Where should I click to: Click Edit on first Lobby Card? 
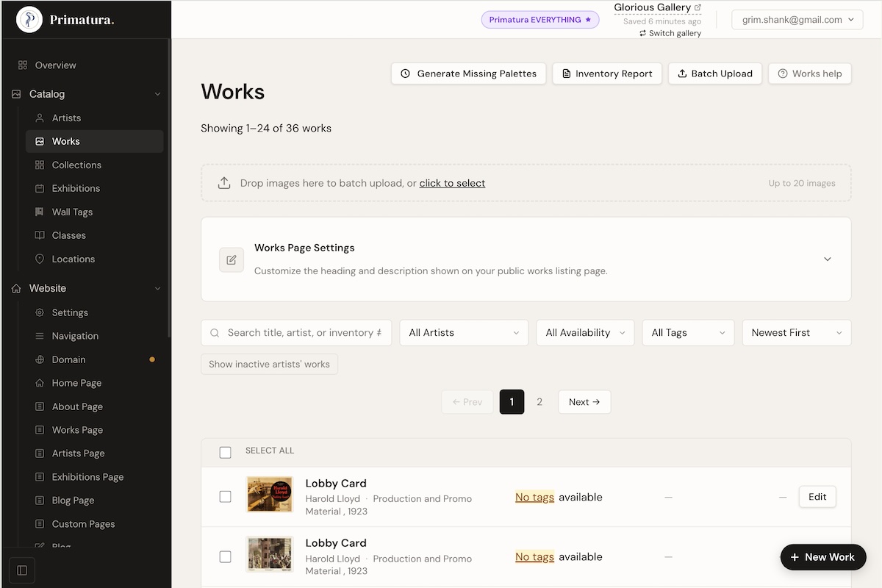pos(817,497)
